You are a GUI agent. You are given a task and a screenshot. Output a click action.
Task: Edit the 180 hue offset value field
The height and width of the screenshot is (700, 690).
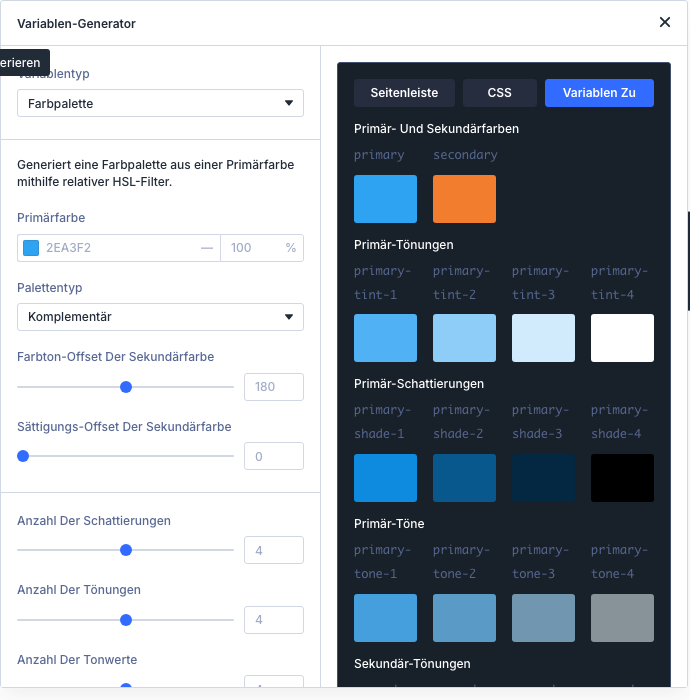[x=274, y=387]
